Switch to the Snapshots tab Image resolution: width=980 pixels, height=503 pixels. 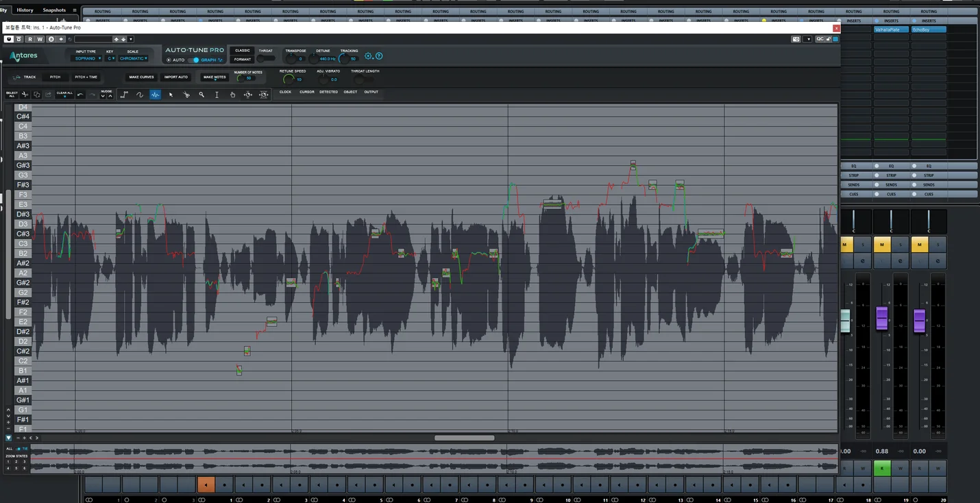pyautogui.click(x=54, y=10)
